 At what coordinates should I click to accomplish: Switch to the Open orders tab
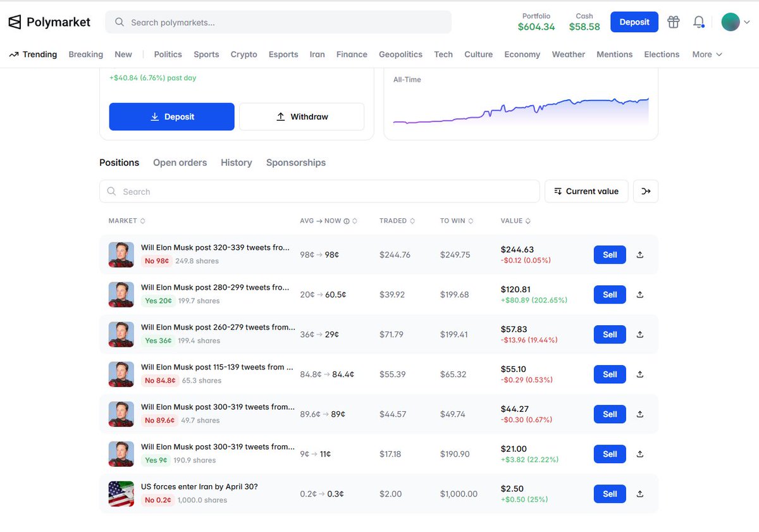[180, 163]
